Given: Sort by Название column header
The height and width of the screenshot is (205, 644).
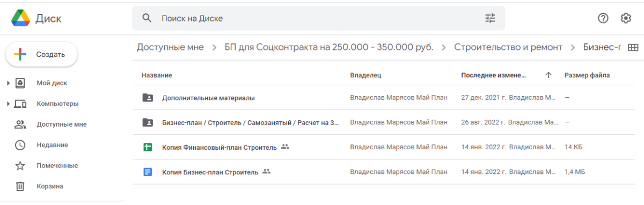Looking at the screenshot, I should [x=157, y=75].
